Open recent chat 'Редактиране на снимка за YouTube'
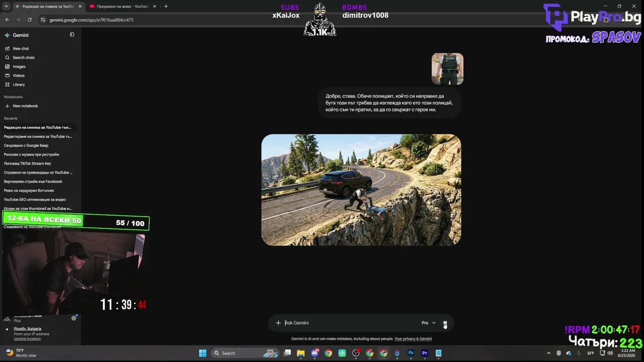Viewport: 644px width, 362px height. (x=38, y=137)
